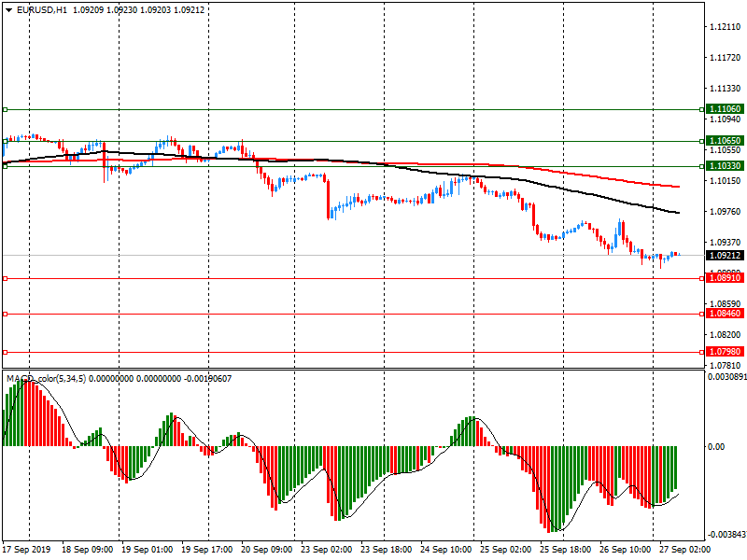This screenshot has height=560, width=747.
Task: Click end of the black moving average line
Action: click(x=679, y=213)
